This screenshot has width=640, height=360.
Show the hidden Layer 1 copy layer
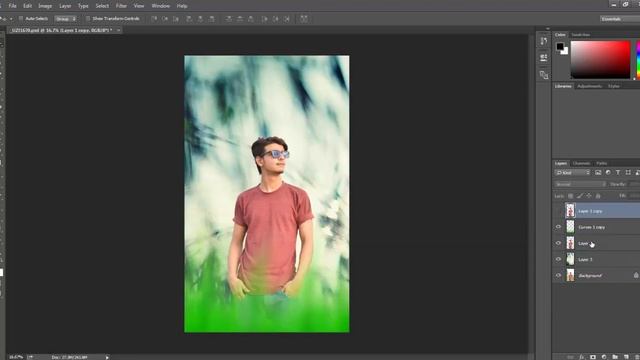click(558, 211)
